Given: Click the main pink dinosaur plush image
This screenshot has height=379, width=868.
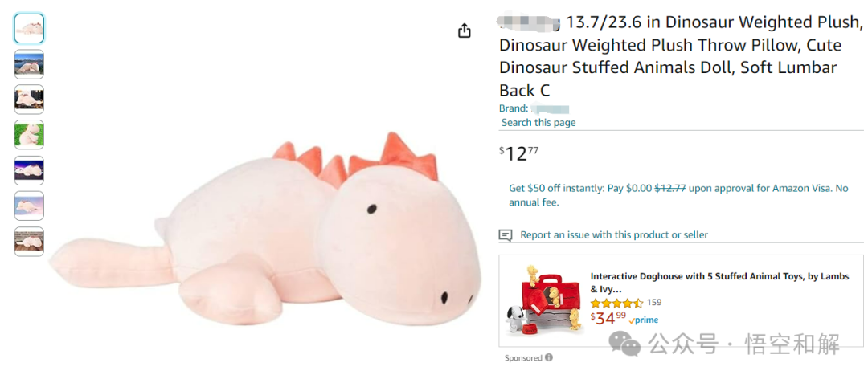Looking at the screenshot, I should [265, 233].
